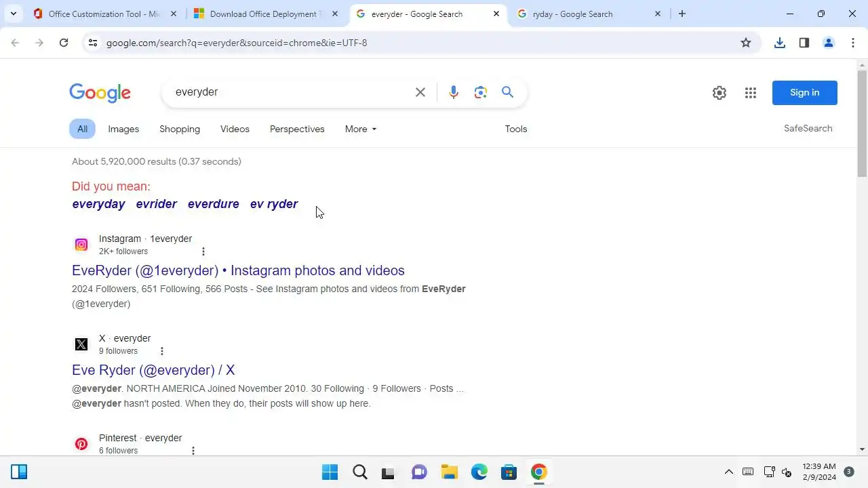
Task: Launch Microsoft Edge from taskbar
Action: (479, 472)
